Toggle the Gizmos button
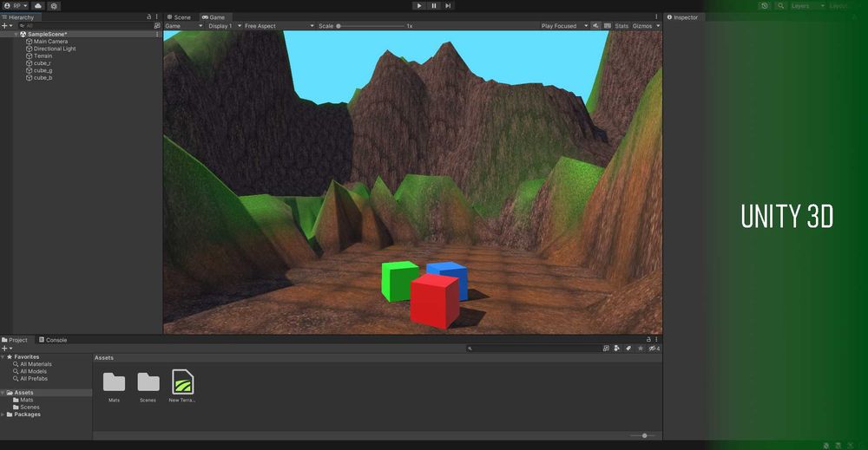The image size is (868, 450). tap(642, 26)
